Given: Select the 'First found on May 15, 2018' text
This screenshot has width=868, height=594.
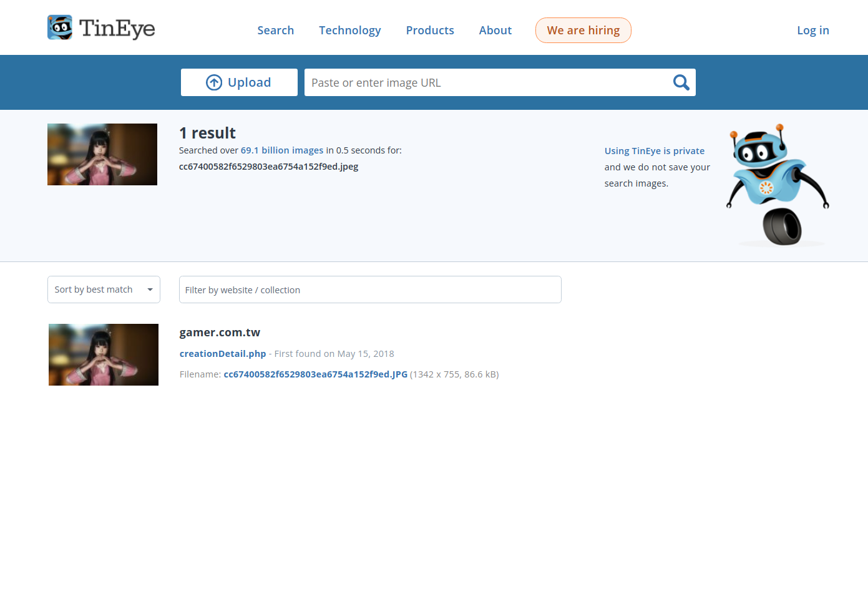Looking at the screenshot, I should 334,354.
